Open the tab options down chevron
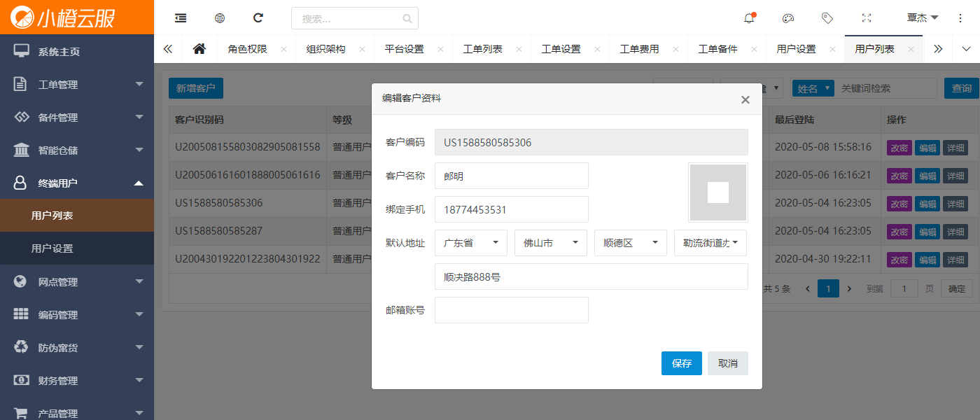 coord(966,49)
